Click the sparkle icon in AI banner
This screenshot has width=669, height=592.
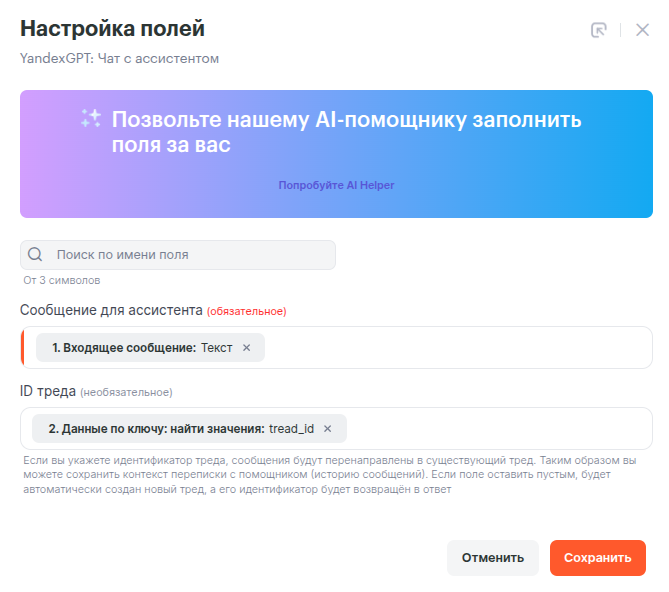coord(91,119)
